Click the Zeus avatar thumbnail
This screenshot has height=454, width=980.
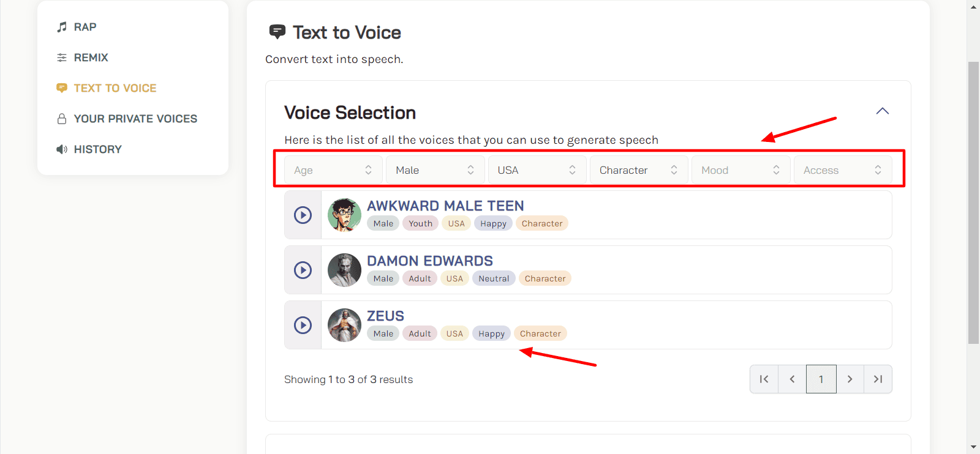tap(344, 325)
